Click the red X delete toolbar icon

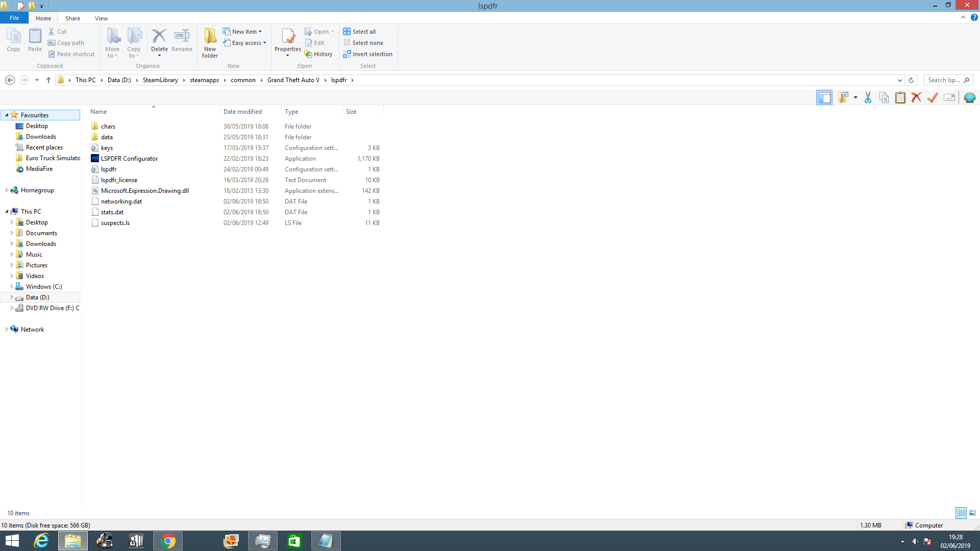click(916, 97)
